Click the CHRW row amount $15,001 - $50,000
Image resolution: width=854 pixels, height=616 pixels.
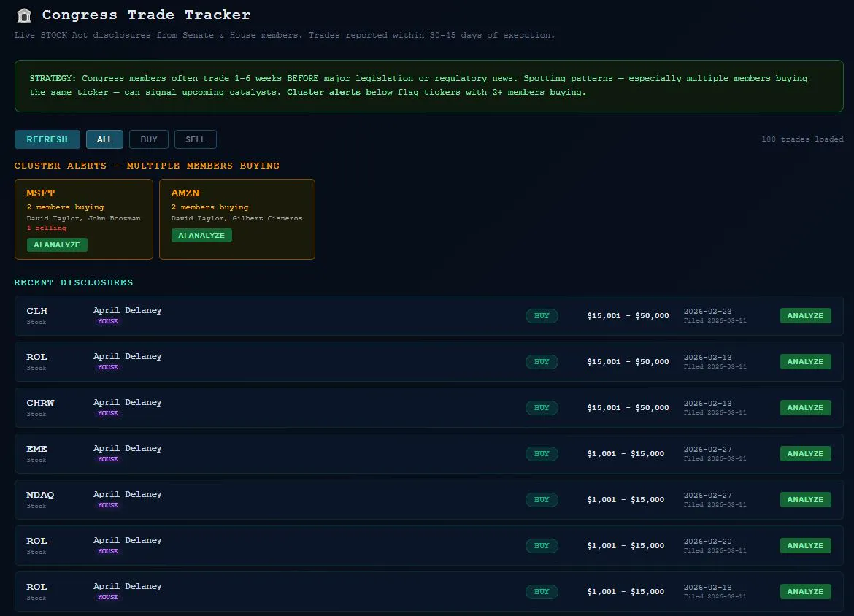click(x=628, y=408)
